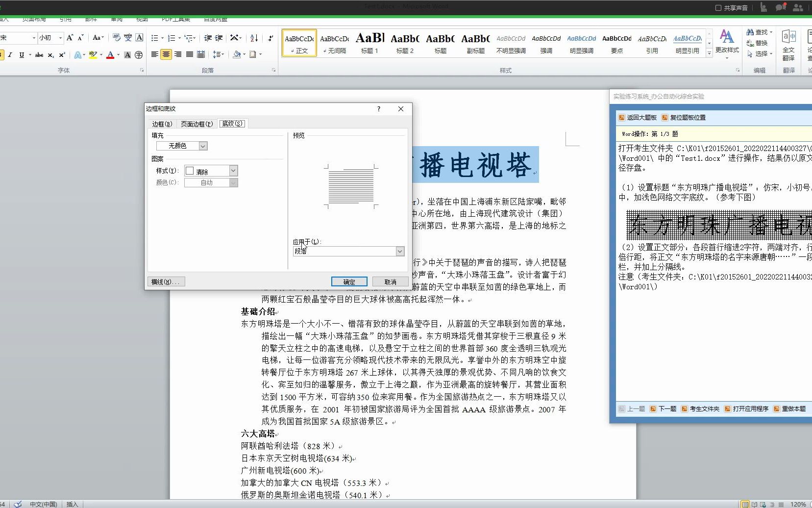Open the fill color 无颜色 dropdown

point(203,146)
